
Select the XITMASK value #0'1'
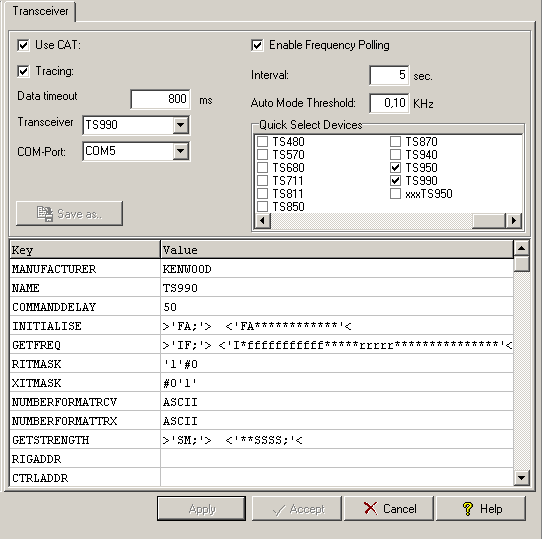[x=337, y=383]
